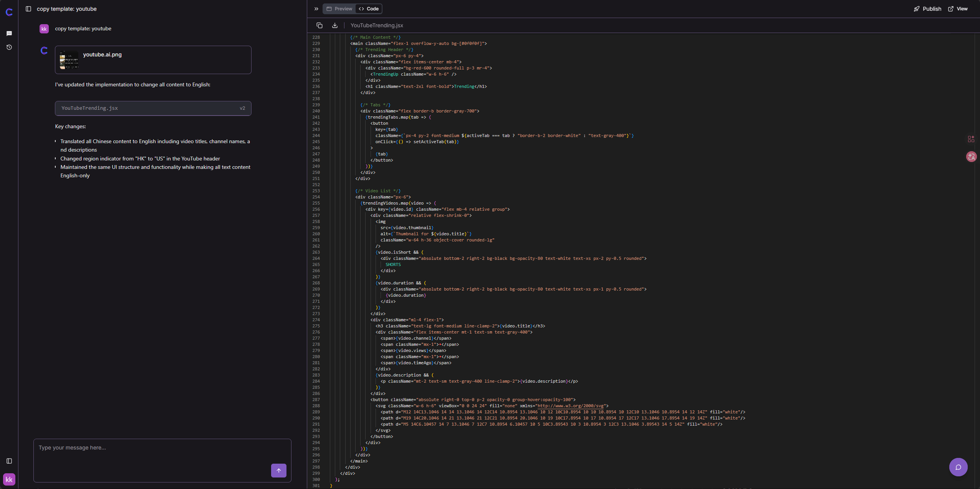Click the pink translate icon on right edge
The image size is (980, 489).
pos(971,157)
